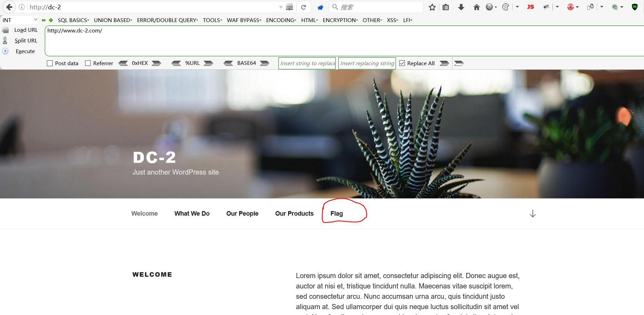Viewport: 644px width, 315px height.
Task: Click the browser home icon
Action: pos(477,7)
